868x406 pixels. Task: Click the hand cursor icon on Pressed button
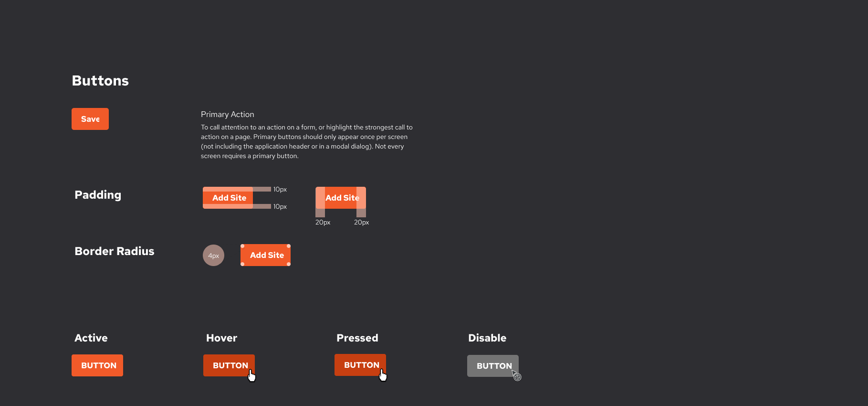click(x=383, y=375)
